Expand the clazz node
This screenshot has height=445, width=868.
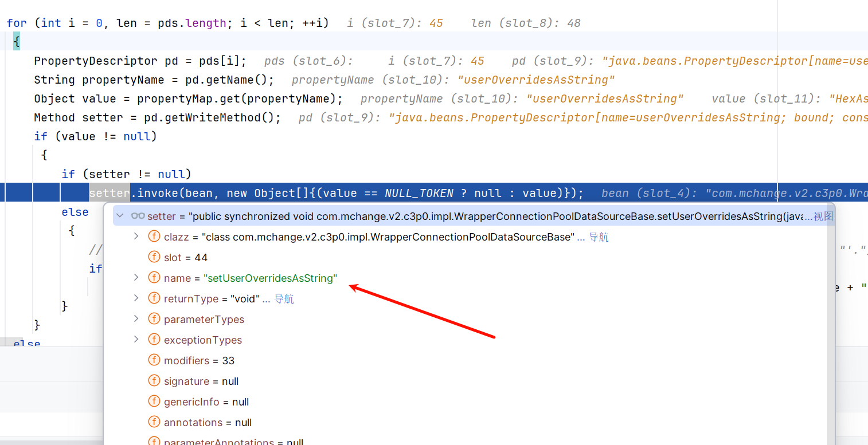point(136,237)
